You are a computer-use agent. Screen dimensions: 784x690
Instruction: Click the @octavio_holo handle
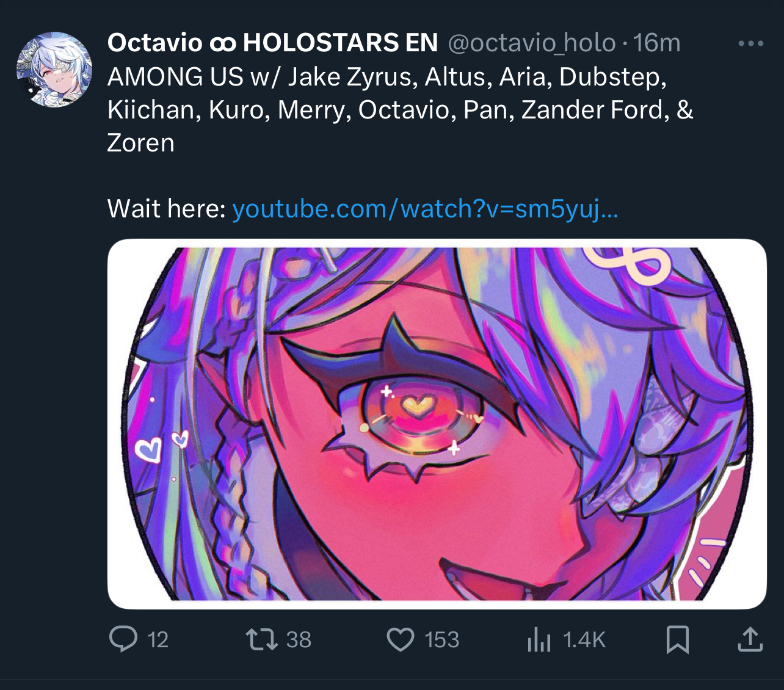point(532,43)
